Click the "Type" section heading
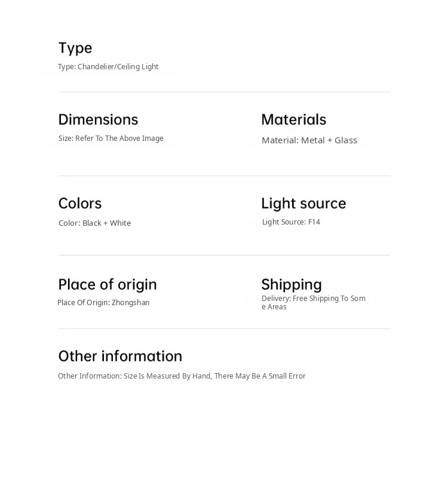 pos(75,48)
